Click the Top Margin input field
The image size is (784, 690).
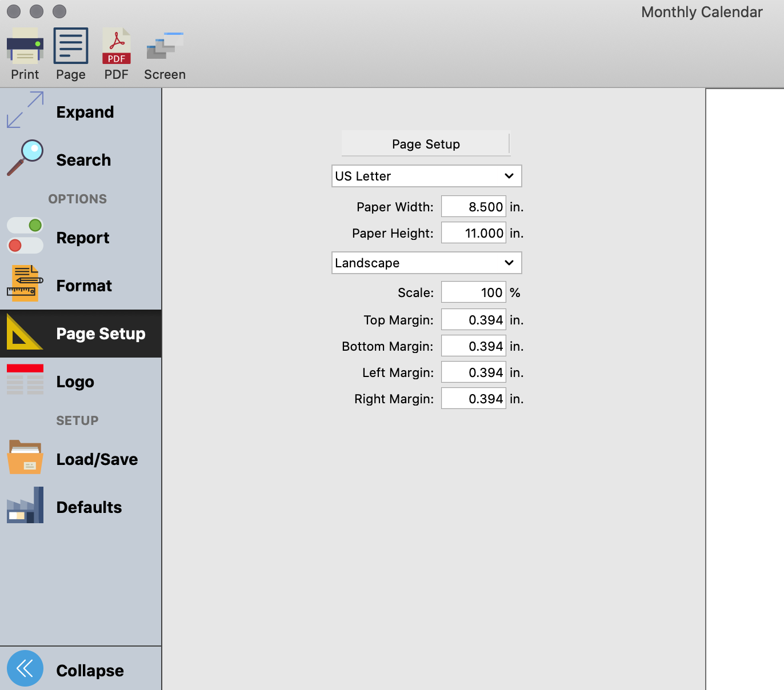(473, 320)
